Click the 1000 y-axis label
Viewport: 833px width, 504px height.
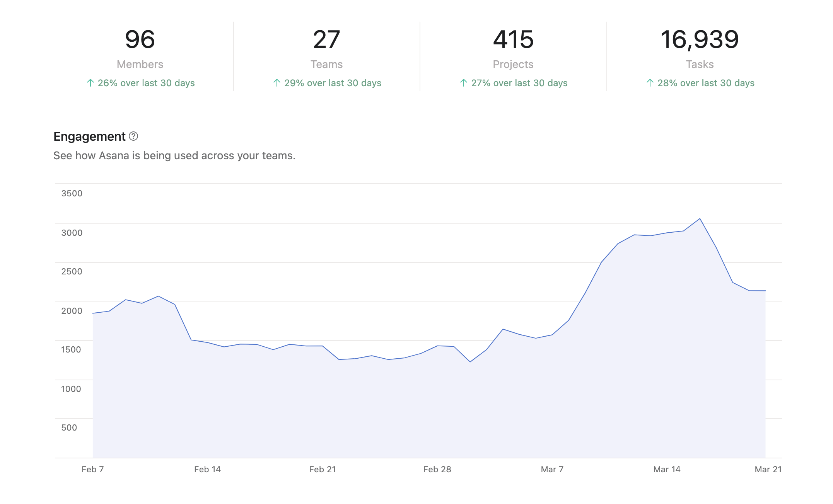click(x=71, y=389)
